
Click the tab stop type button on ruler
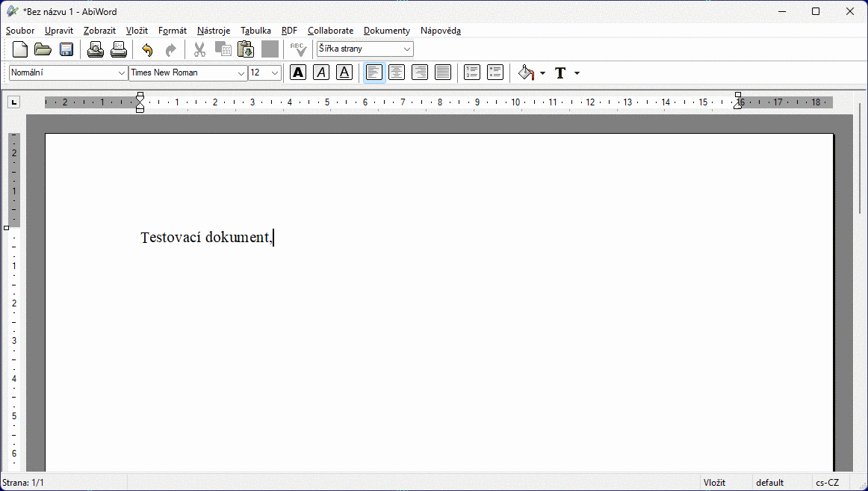click(14, 102)
